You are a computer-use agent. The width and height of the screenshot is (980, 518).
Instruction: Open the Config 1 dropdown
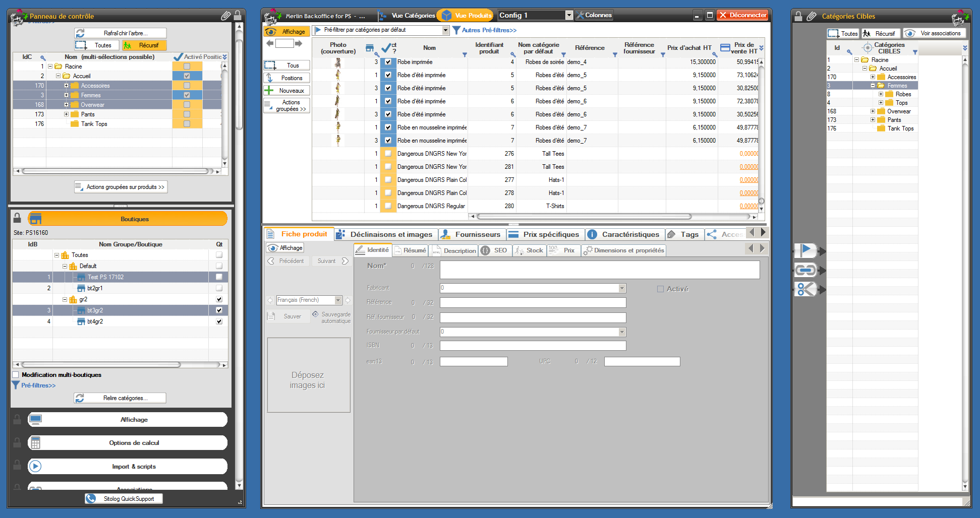pyautogui.click(x=569, y=15)
